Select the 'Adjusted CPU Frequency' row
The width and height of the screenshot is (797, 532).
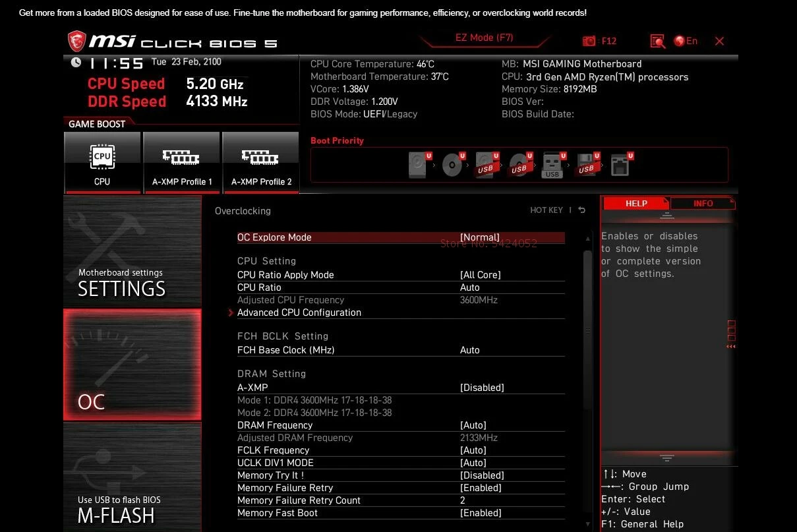(401, 300)
